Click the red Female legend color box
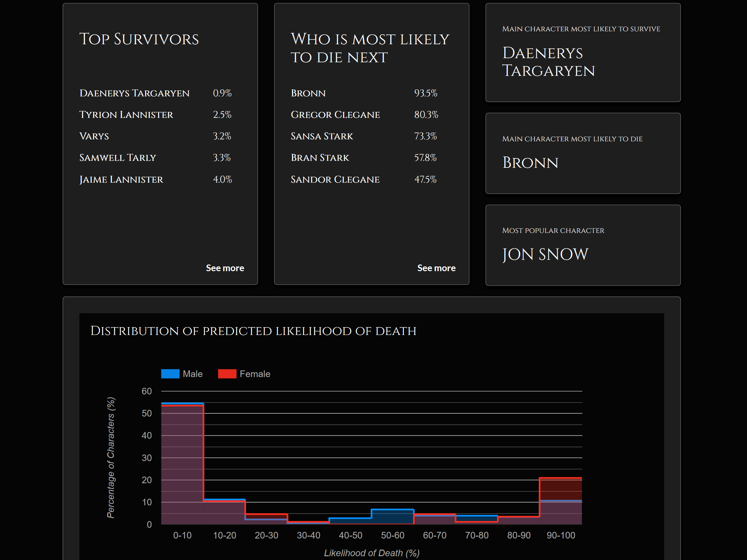 pos(227,374)
